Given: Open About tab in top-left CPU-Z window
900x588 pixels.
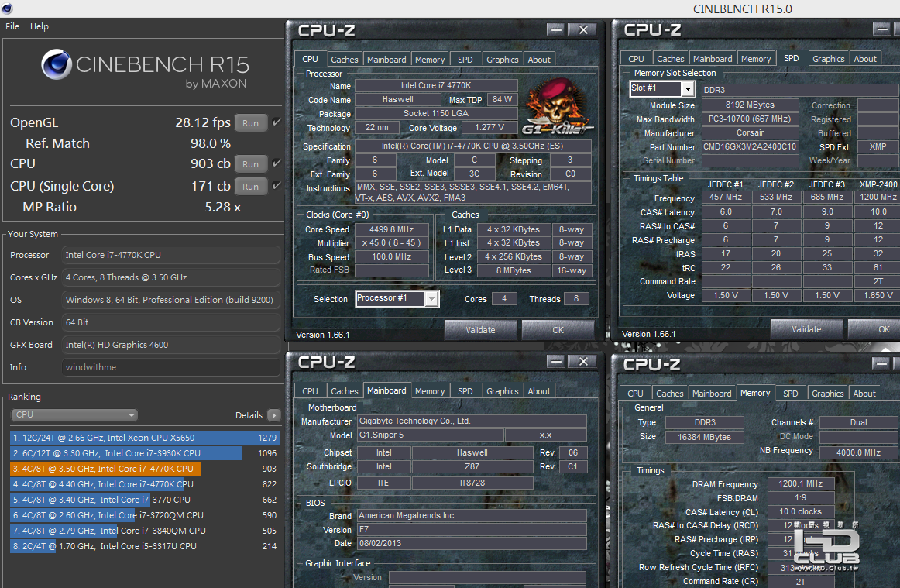Looking at the screenshot, I should point(539,59).
